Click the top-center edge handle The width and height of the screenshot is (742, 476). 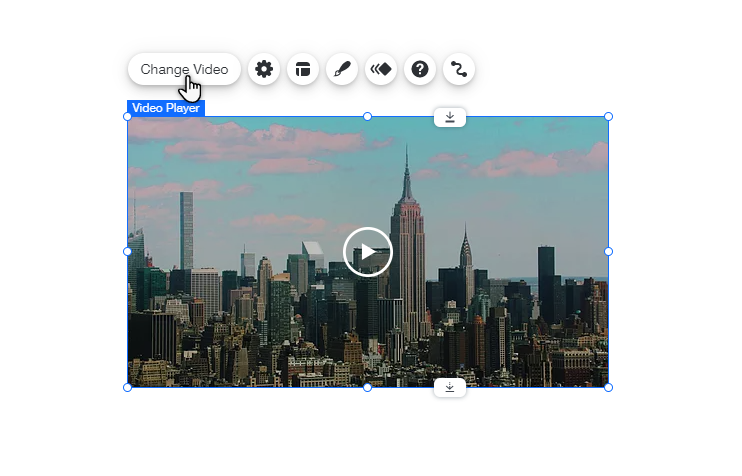point(367,116)
